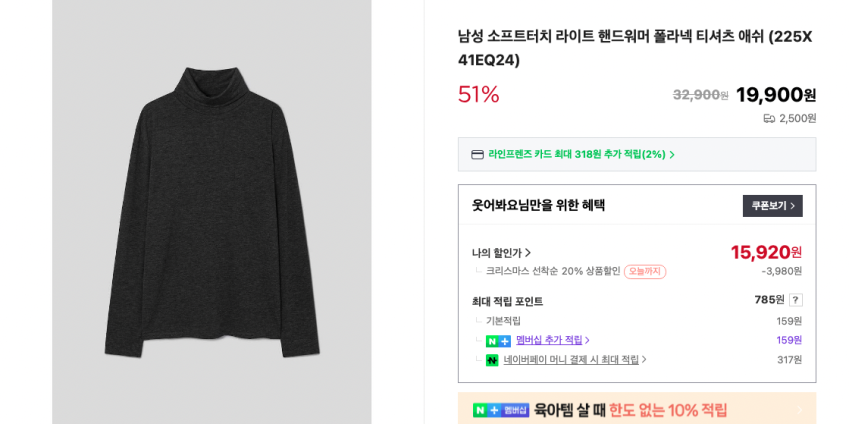
Task: Click the green Naver Pay money icon
Action: point(492,360)
